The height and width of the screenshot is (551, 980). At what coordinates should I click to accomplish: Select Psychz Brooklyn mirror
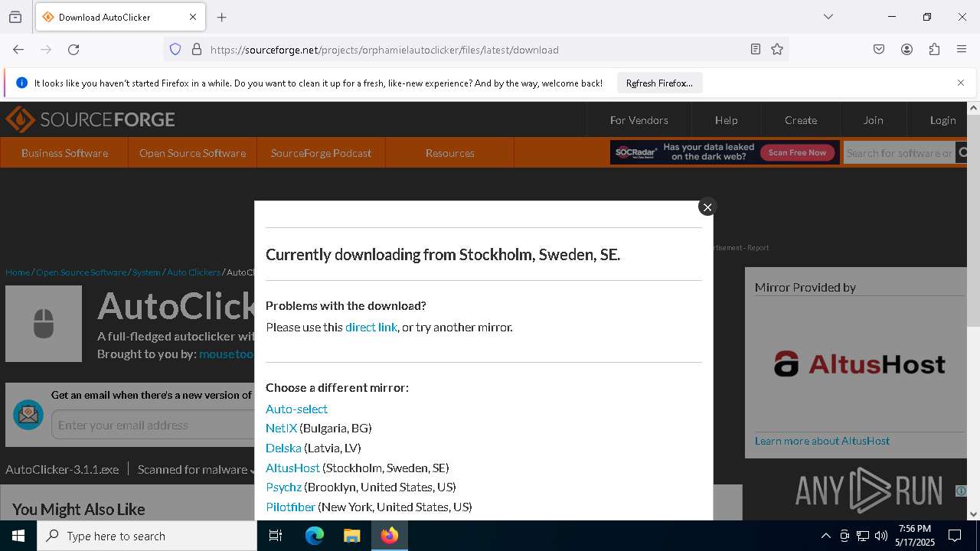pos(283,487)
